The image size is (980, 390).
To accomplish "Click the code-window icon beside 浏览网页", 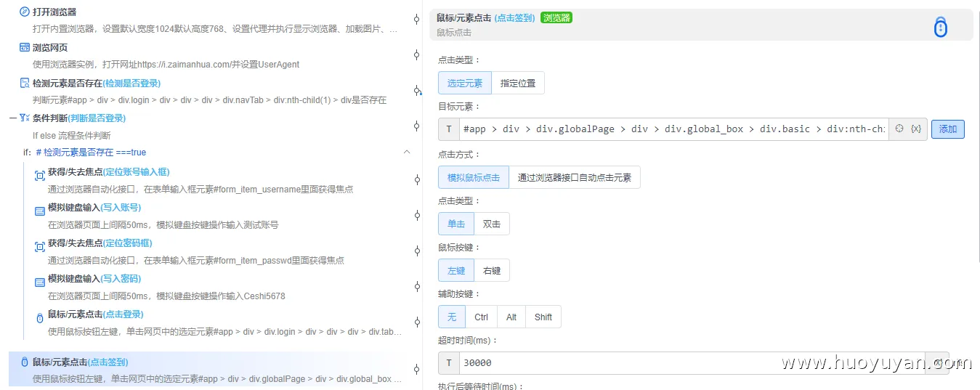I will [x=25, y=47].
